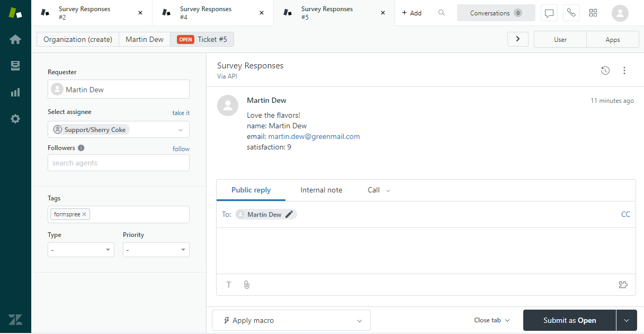644x334 pixels.
Task: Open the chat conversations speech bubble icon
Action: tap(549, 13)
